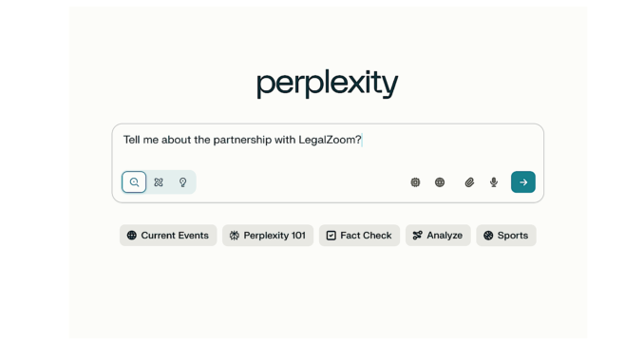Start voice dictation with microphone icon
This screenshot has width=644, height=362.
click(x=494, y=182)
